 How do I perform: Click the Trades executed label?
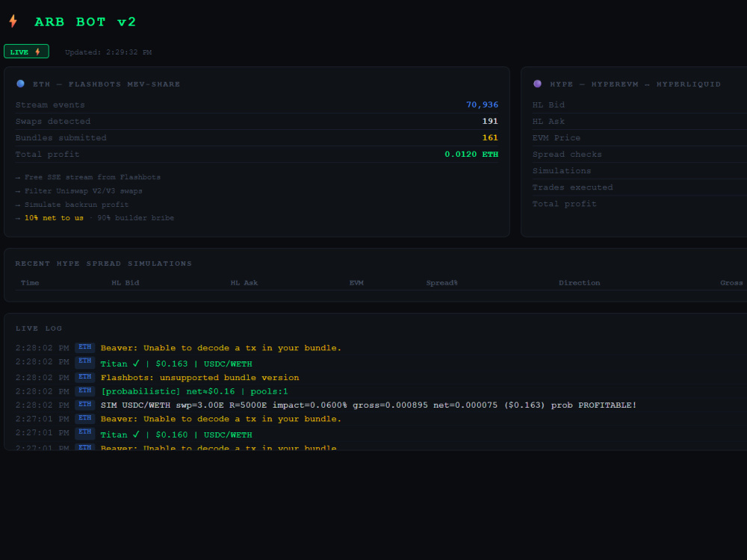[573, 187]
